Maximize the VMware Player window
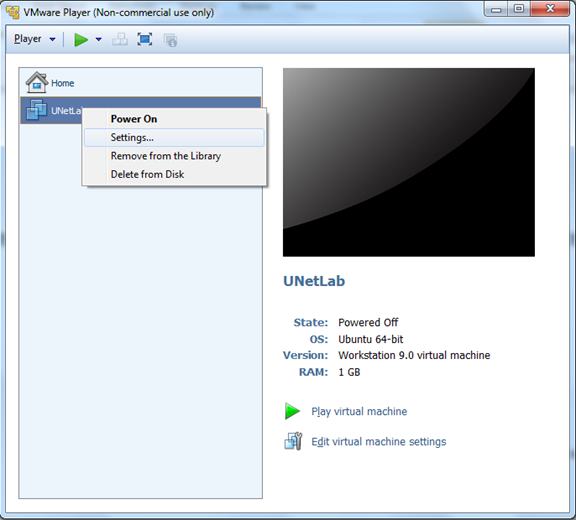The width and height of the screenshot is (576, 520). [x=519, y=9]
